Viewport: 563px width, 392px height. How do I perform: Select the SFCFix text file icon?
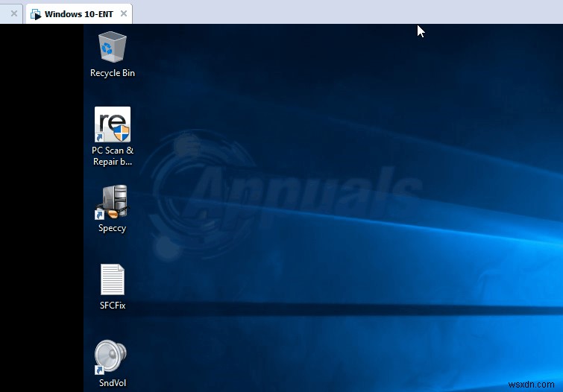click(x=113, y=279)
